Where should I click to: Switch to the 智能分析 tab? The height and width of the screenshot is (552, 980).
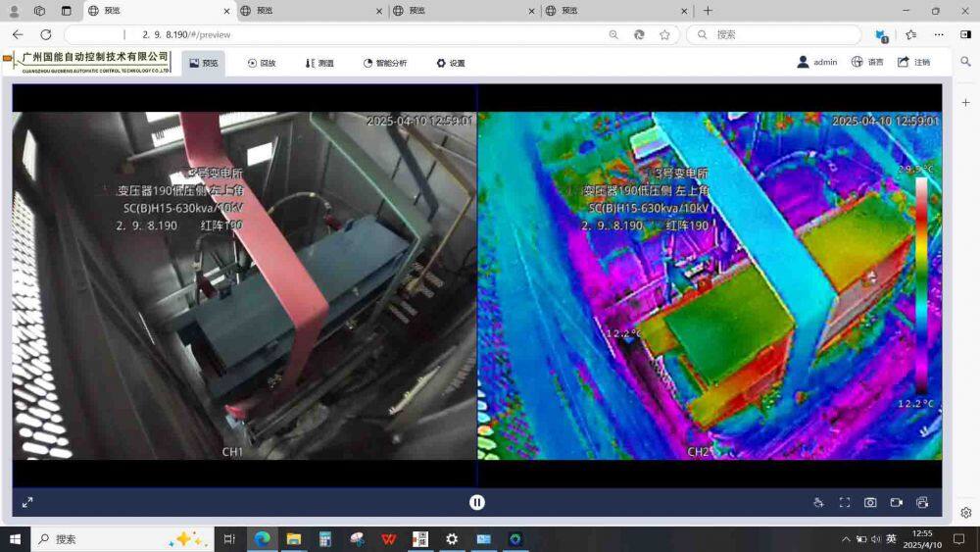[384, 63]
